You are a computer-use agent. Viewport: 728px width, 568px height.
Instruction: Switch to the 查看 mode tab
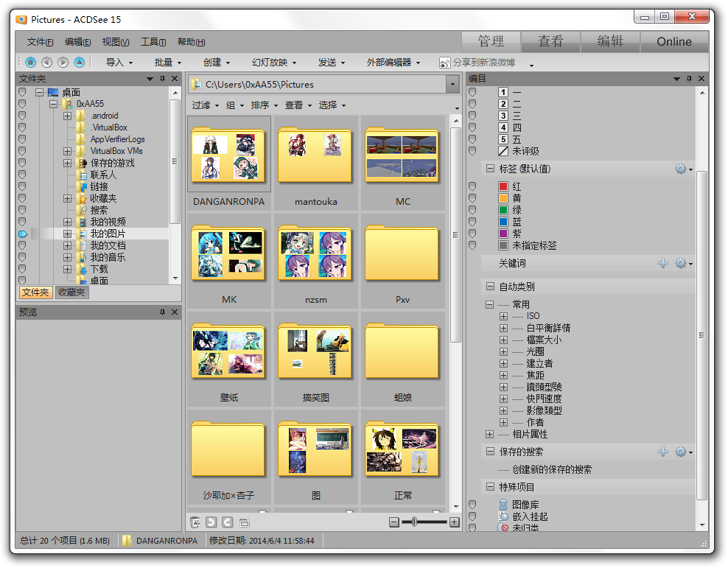click(550, 41)
